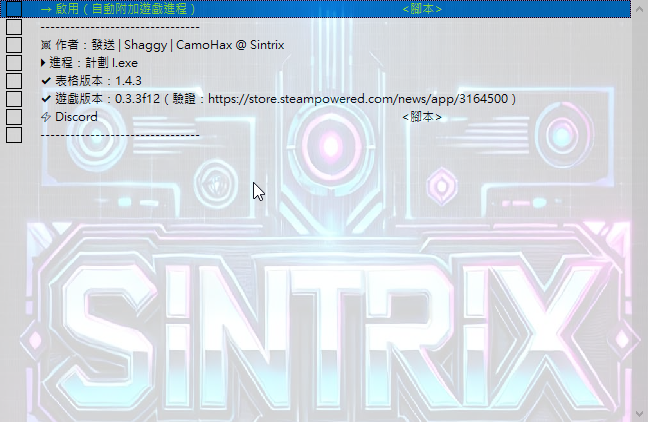Click the icon before 作者
This screenshot has width=648, height=422.
click(x=45, y=45)
